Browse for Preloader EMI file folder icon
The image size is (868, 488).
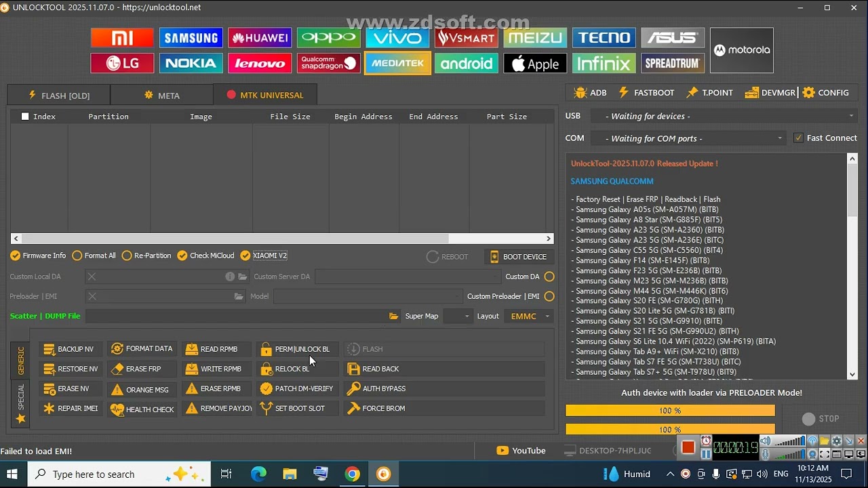click(239, 296)
